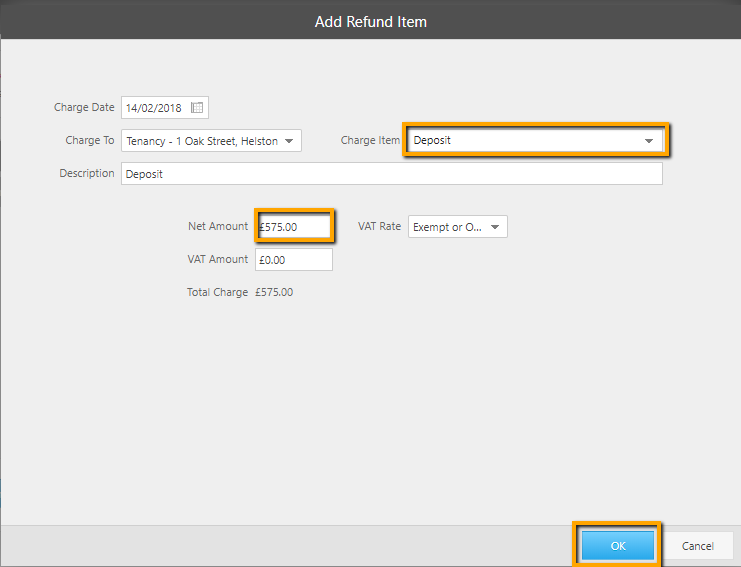Click the Total Charge £575.00 value
Screen dimensions: 741x567
(x=274, y=292)
